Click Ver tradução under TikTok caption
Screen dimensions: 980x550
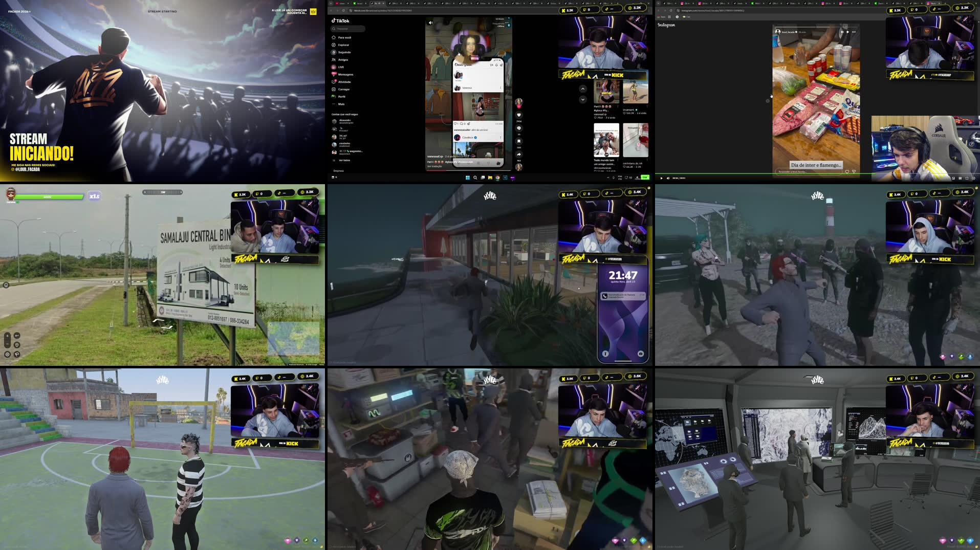pyautogui.click(x=434, y=166)
